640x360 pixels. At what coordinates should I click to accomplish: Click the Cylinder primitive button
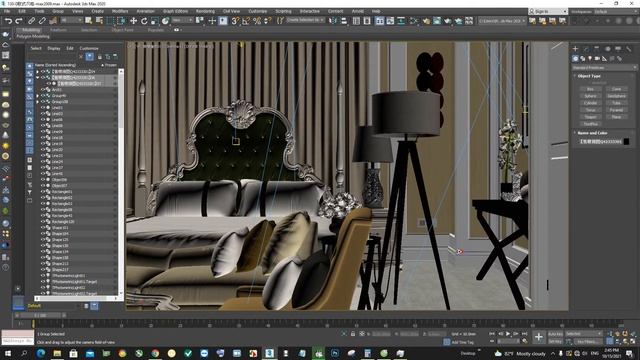[x=590, y=103]
